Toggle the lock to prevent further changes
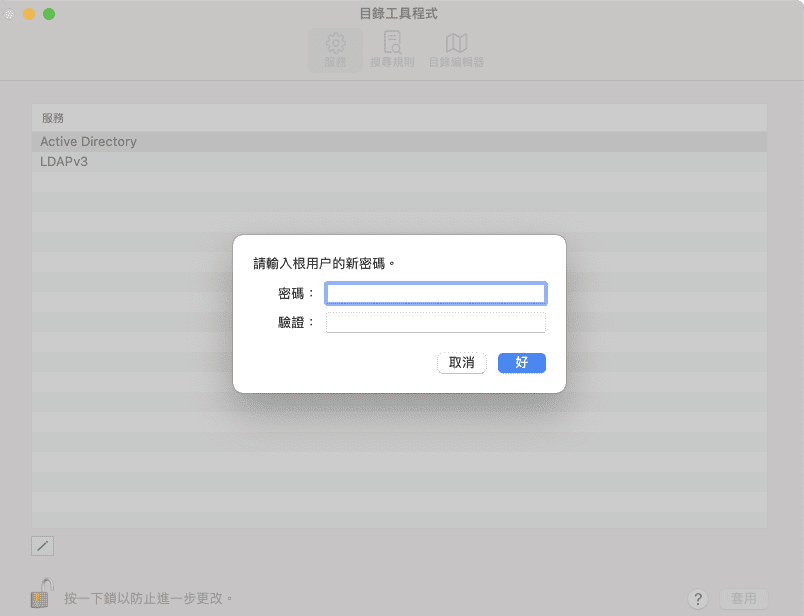Viewport: 804px width, 616px height. (40, 592)
